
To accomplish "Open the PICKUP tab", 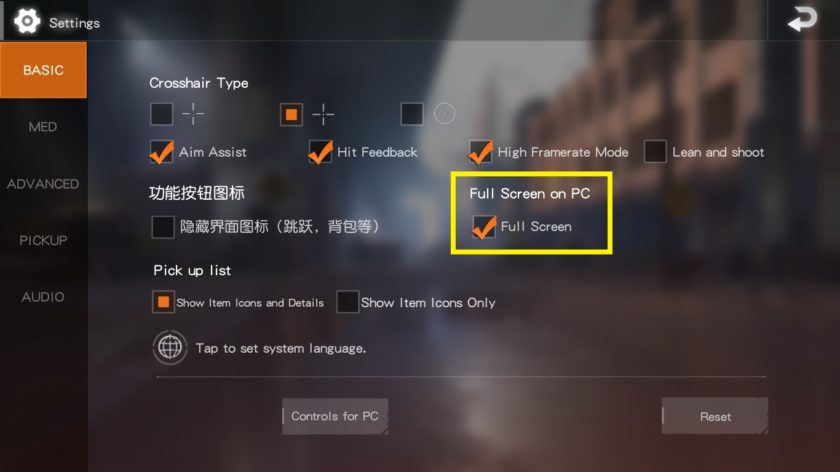I will click(x=43, y=241).
